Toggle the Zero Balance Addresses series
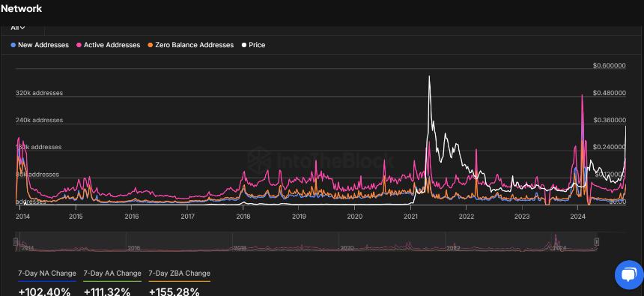 pos(194,45)
